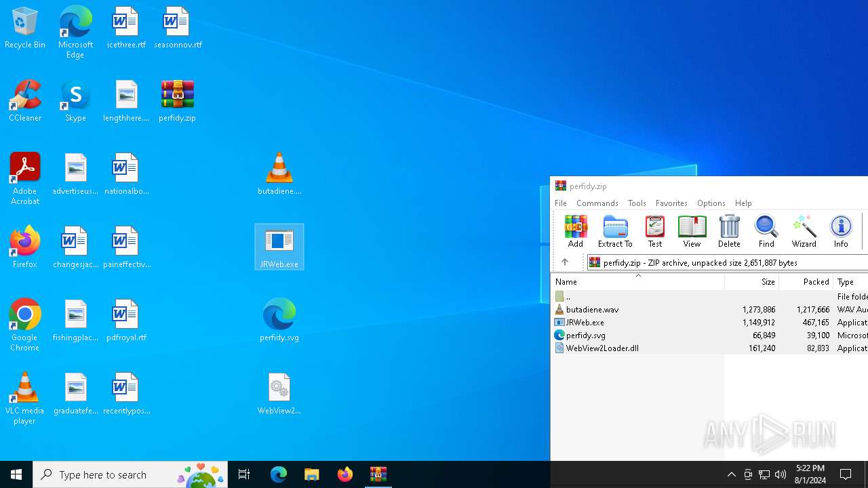Open the Action Center notifications icon
Screen dimensions: 868x488
click(x=846, y=474)
